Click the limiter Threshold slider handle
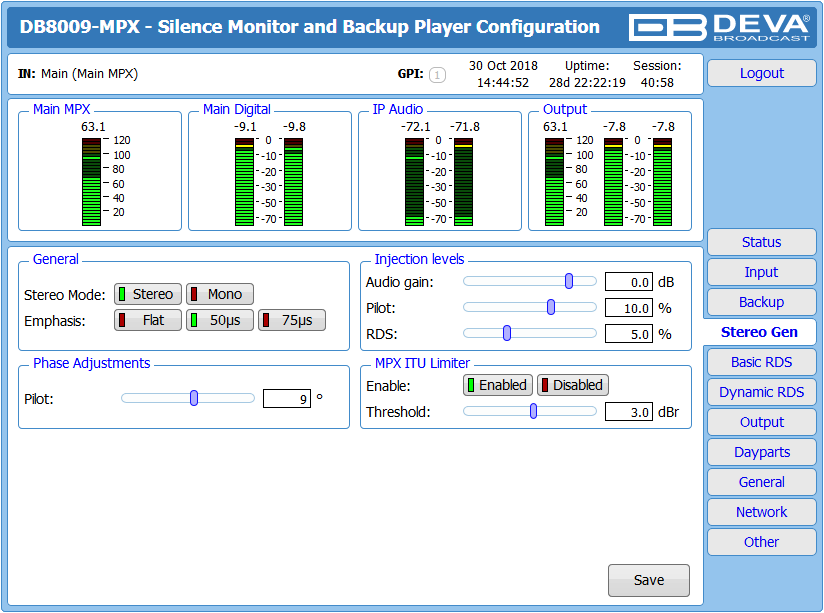 [x=533, y=411]
